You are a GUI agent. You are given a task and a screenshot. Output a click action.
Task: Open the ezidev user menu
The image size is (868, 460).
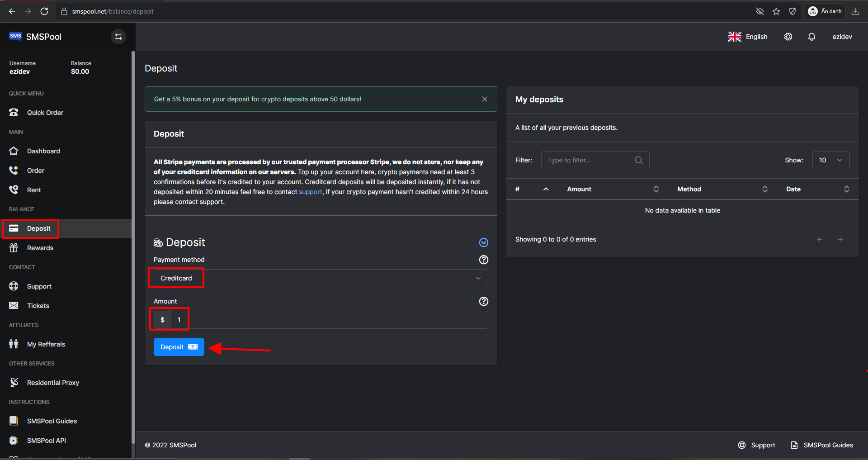click(x=842, y=37)
